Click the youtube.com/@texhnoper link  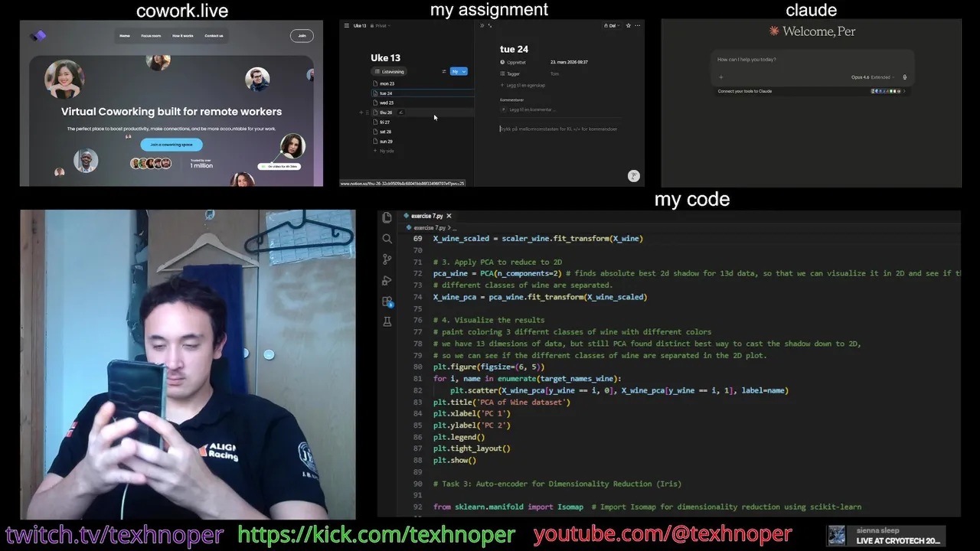pyautogui.click(x=663, y=533)
